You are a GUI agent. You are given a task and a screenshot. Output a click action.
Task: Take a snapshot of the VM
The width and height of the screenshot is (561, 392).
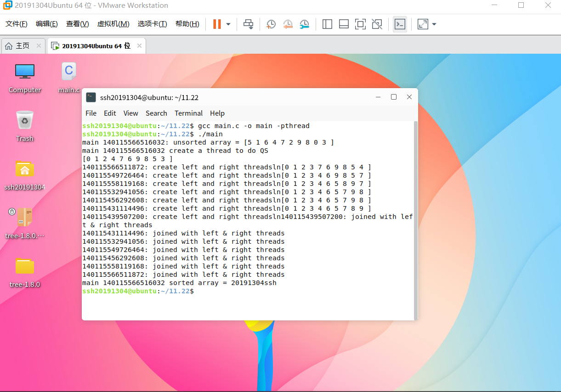271,24
